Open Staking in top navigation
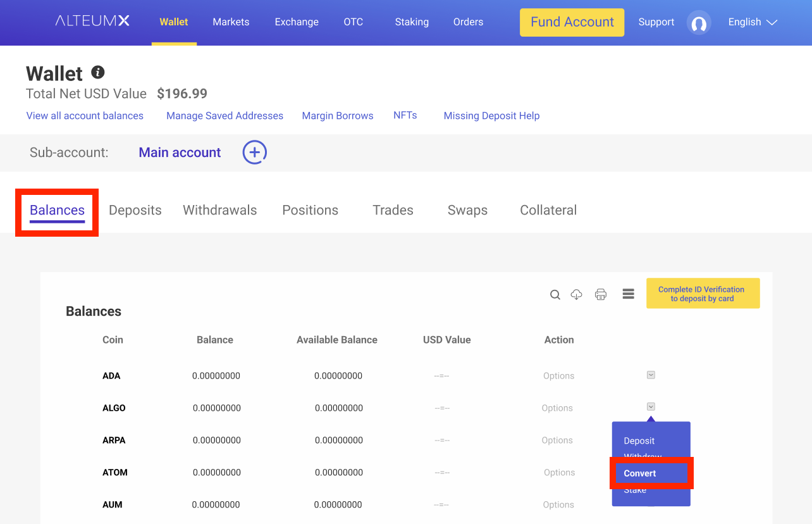Viewport: 812px width, 524px height. [x=412, y=22]
